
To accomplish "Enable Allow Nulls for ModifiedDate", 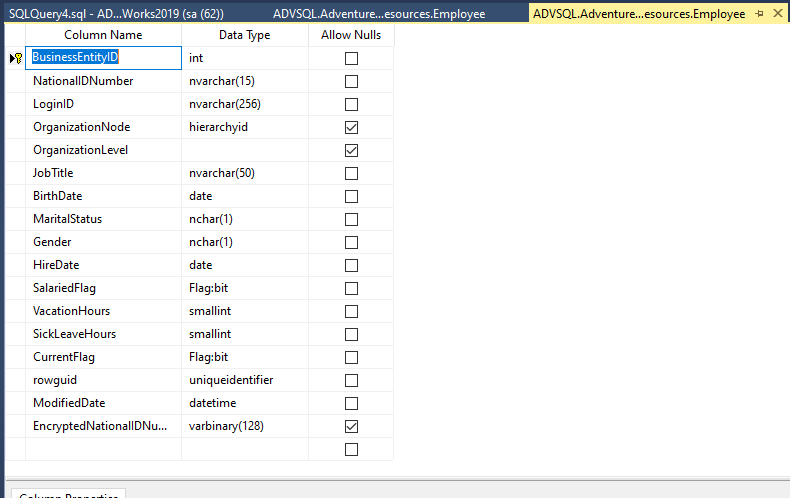I will coord(351,404).
